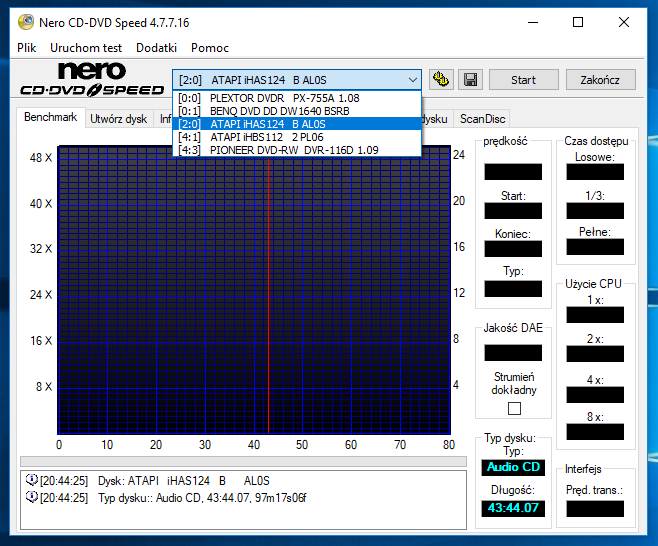Toggle the Strumień dokładny checkbox
658x546 pixels.
click(x=514, y=408)
